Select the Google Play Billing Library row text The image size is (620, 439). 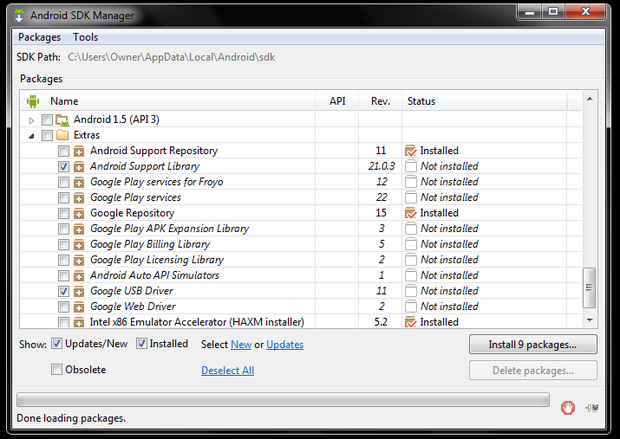(x=150, y=244)
